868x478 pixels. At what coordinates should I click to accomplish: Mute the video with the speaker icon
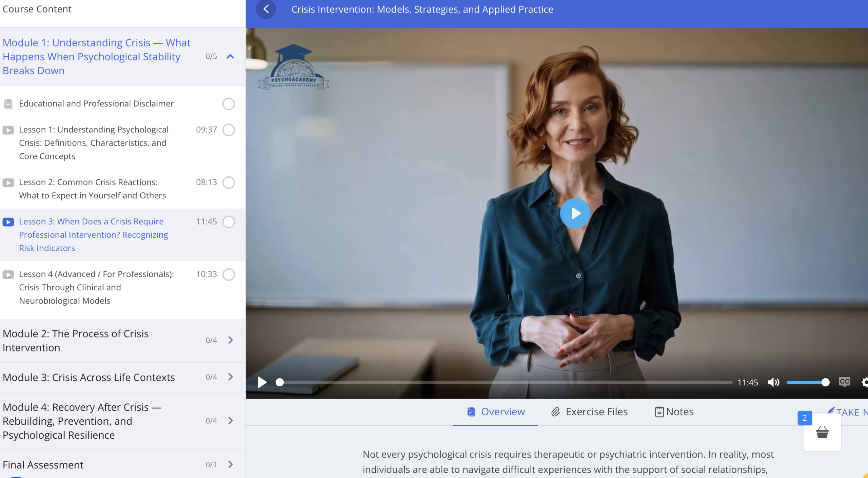pyautogui.click(x=773, y=382)
